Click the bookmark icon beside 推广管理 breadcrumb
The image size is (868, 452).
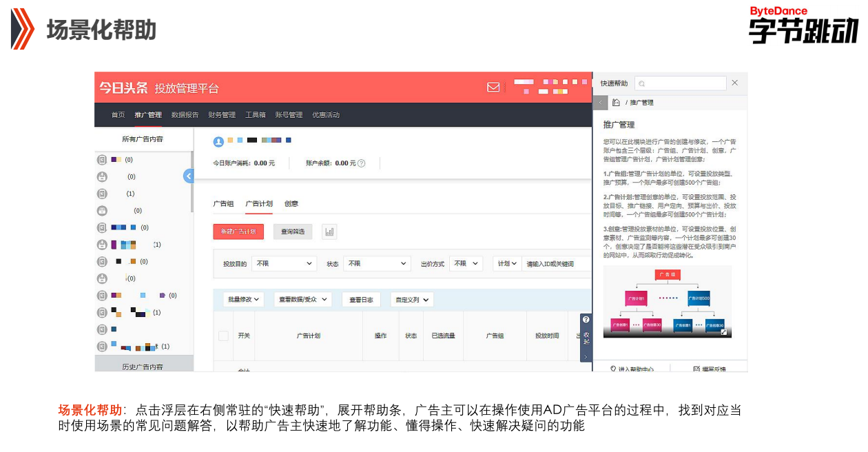(x=616, y=102)
